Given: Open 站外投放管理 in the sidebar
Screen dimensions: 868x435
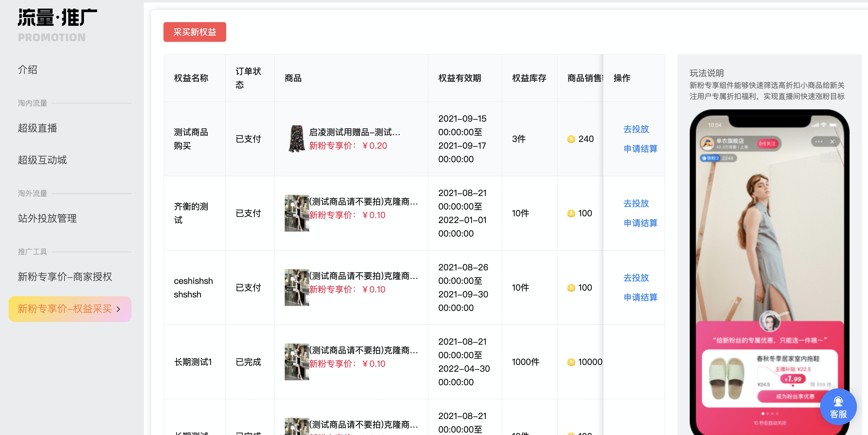Looking at the screenshot, I should coord(47,218).
